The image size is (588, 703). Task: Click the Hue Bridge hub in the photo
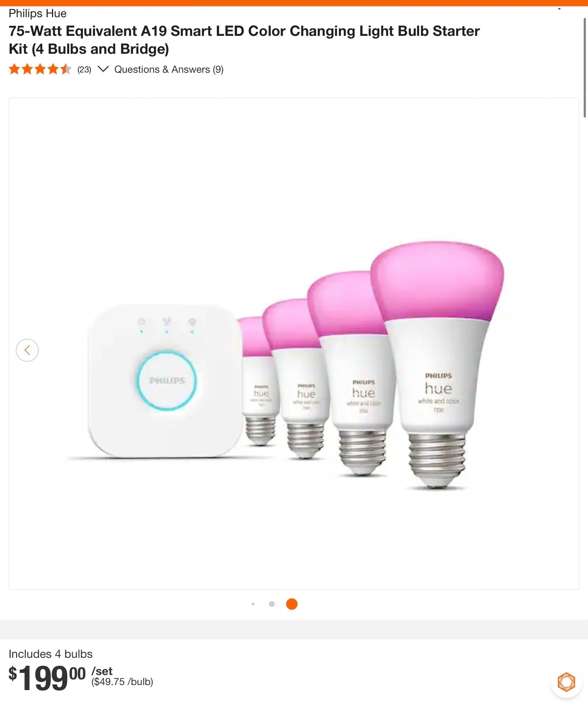[165, 381]
